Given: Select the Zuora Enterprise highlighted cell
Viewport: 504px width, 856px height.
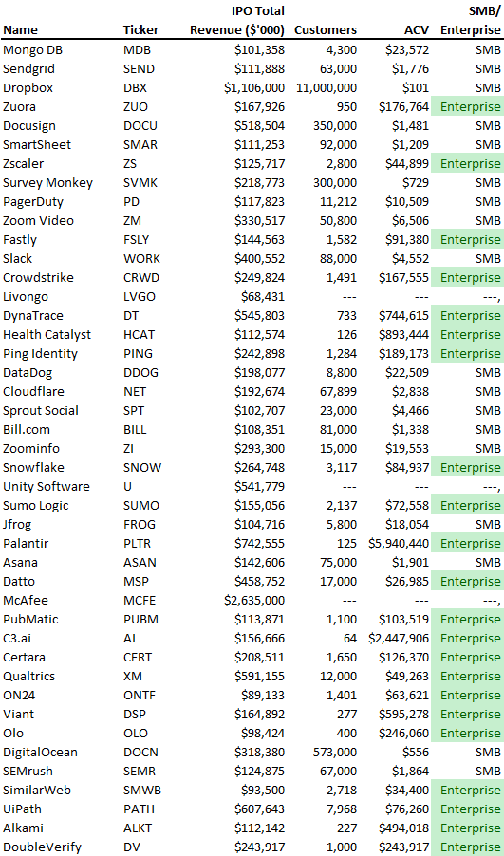Looking at the screenshot, I should [x=467, y=107].
